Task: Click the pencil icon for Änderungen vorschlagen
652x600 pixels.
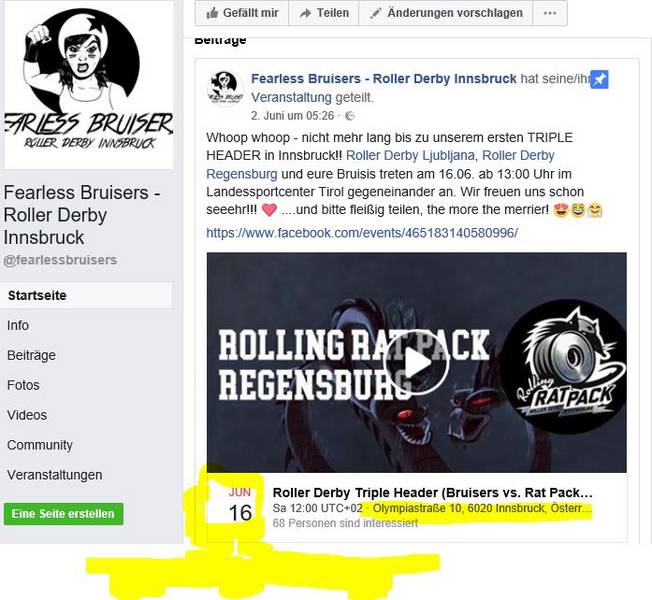Action: click(375, 13)
